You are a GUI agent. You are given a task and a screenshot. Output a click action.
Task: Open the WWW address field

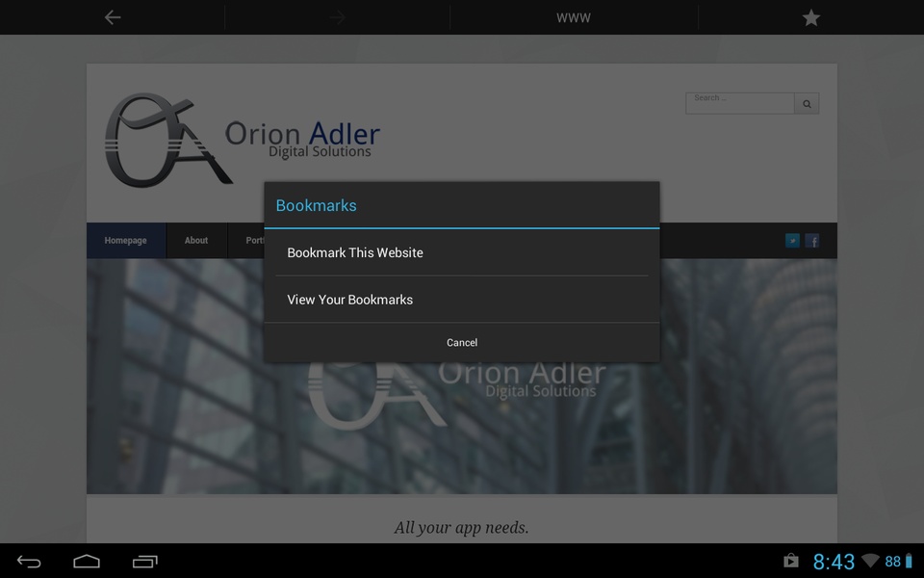(574, 17)
